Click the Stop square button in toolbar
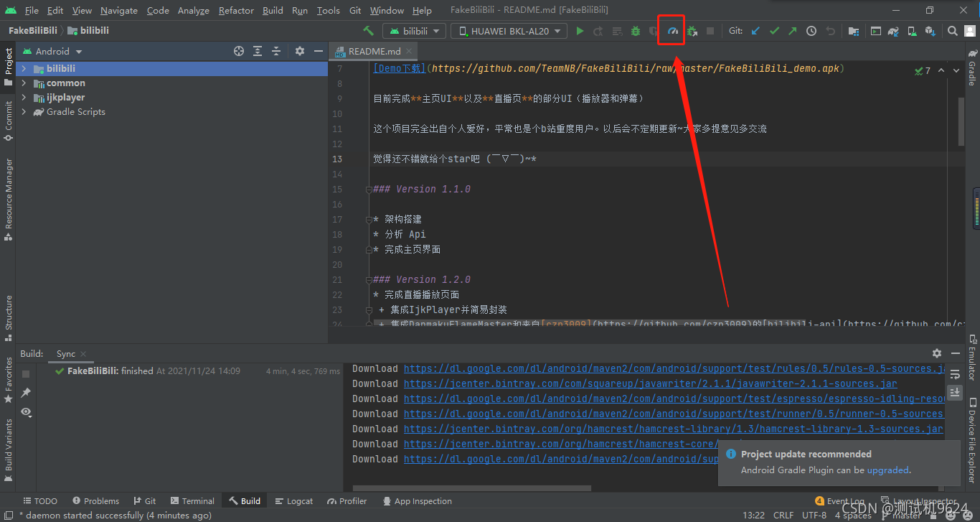This screenshot has width=980, height=522. tap(710, 31)
